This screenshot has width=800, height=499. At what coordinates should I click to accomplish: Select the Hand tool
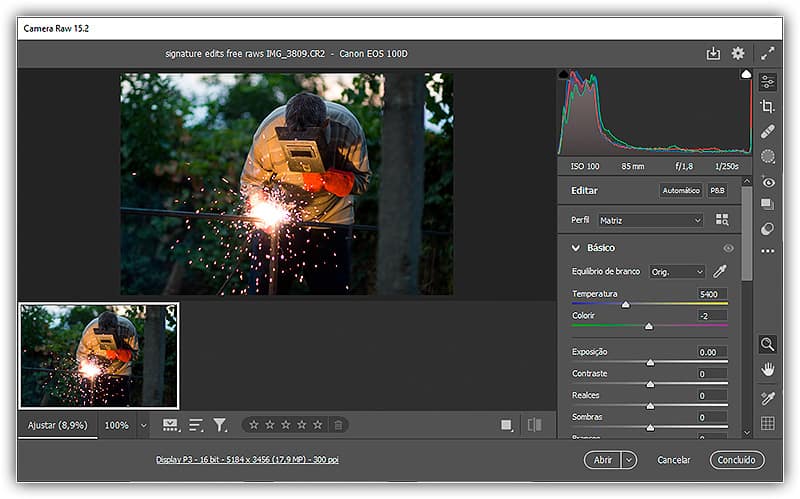tap(767, 369)
